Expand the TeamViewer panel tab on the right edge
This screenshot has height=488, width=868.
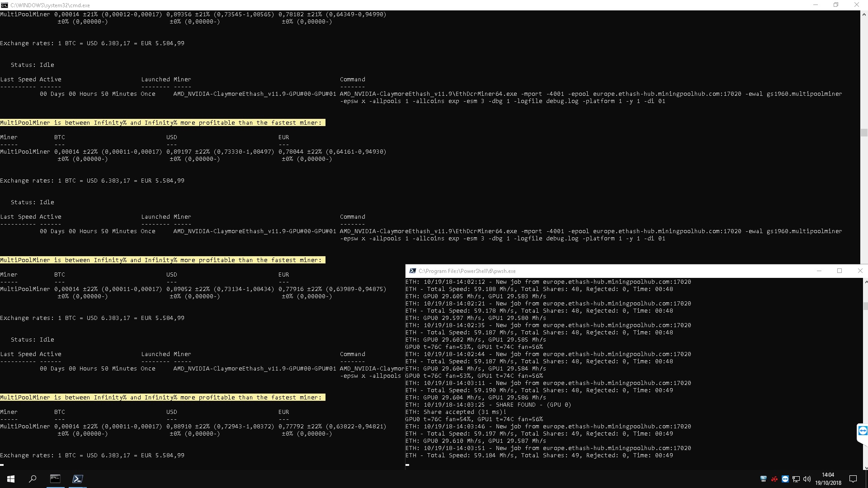(863, 432)
